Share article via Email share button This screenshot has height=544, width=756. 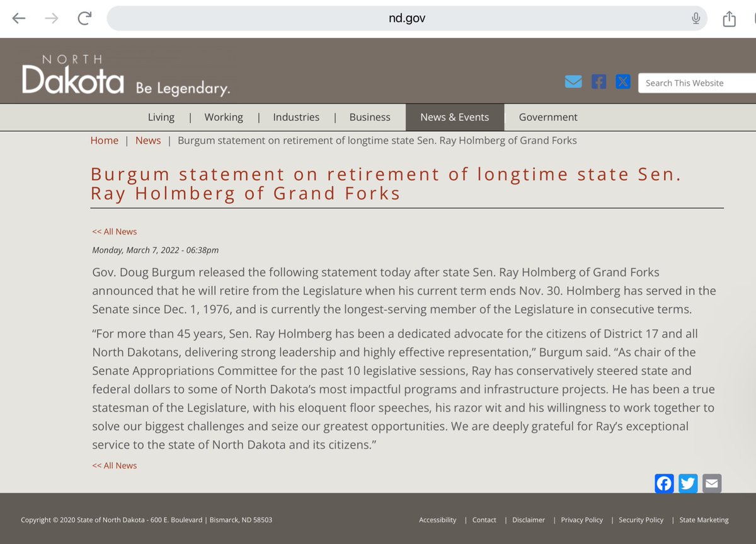coord(712,483)
